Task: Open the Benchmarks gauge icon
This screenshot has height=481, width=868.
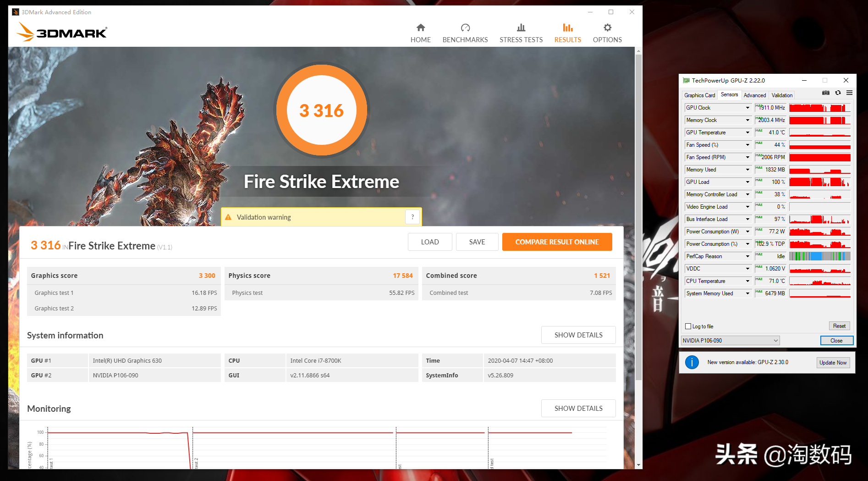Action: click(x=465, y=28)
